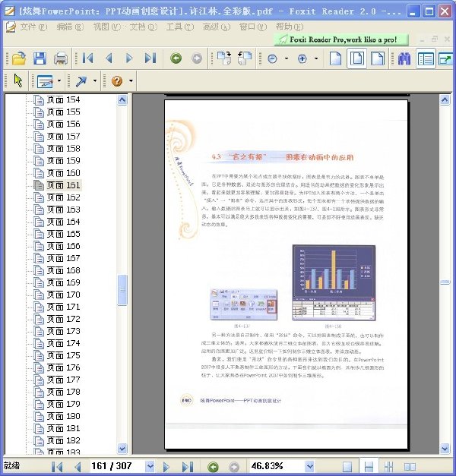The height and width of the screenshot is (476, 456).
Task: Click document view scroll up arrow
Action: pos(445,99)
